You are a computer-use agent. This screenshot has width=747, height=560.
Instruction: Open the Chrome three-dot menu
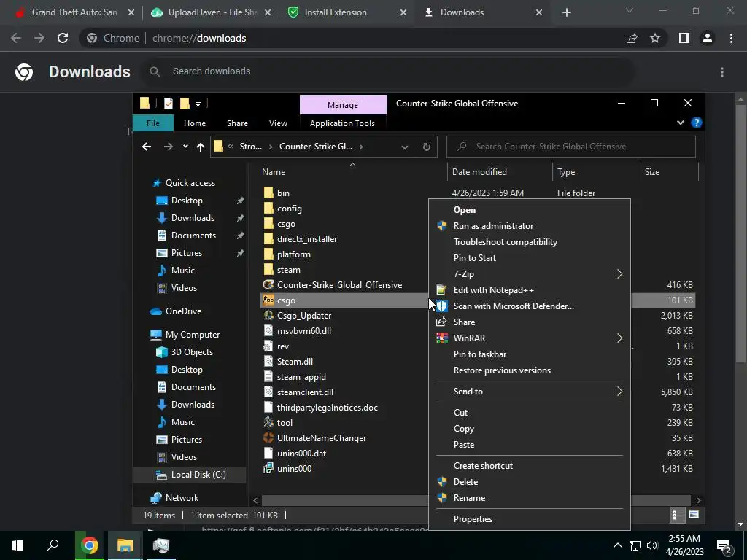click(x=731, y=38)
